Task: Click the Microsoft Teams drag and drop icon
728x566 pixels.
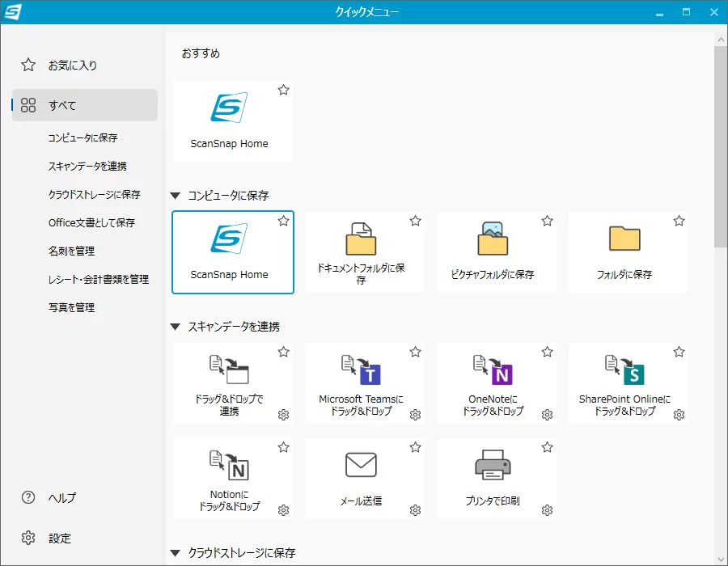Action: coord(361,370)
